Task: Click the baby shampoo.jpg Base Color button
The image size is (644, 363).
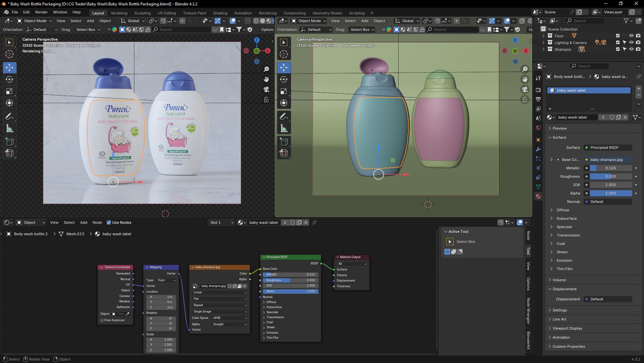Action: (608, 160)
